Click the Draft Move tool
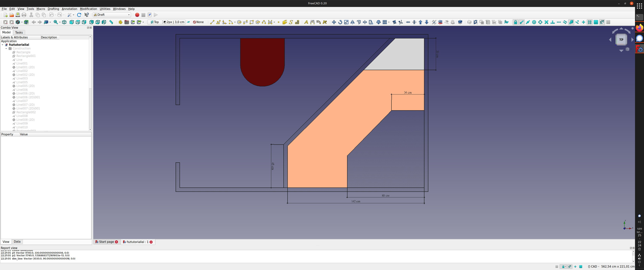 coord(334,22)
